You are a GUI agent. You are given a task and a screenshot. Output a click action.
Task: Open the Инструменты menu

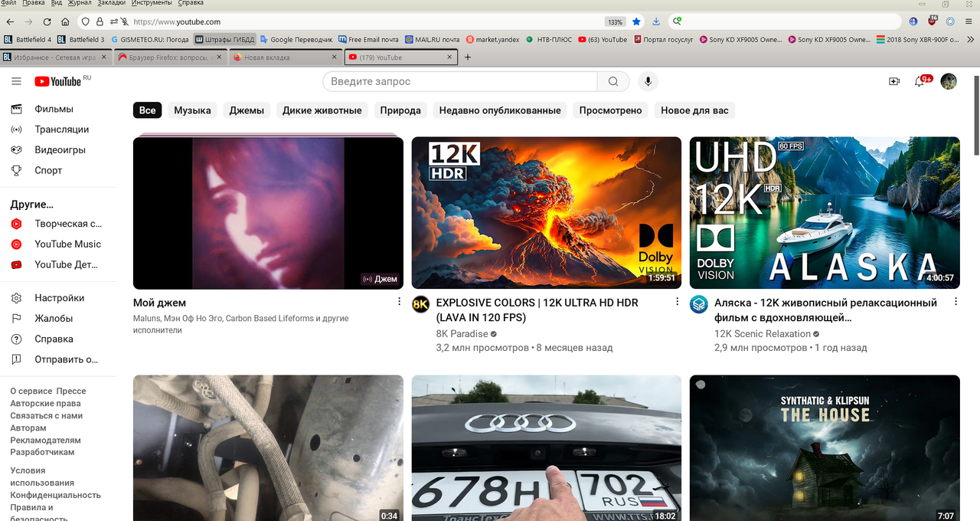pyautogui.click(x=152, y=3)
